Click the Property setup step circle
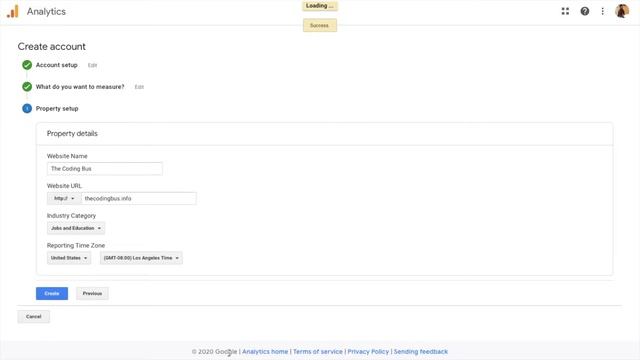640x360 pixels. click(27, 109)
